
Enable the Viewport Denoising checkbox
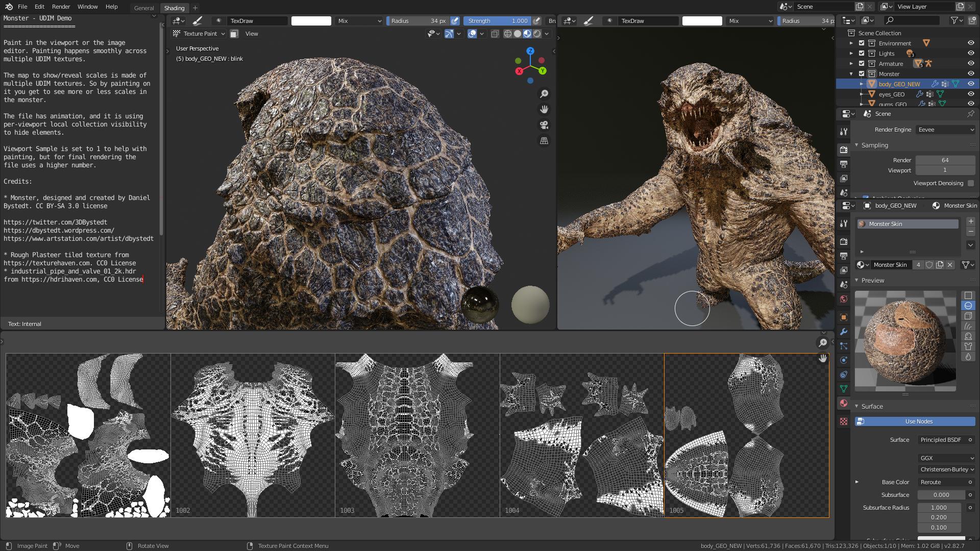tap(971, 183)
